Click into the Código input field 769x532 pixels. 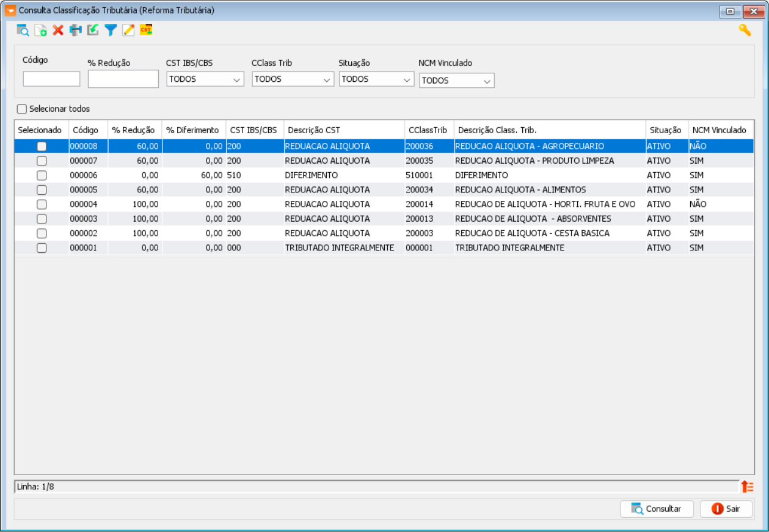(x=52, y=79)
